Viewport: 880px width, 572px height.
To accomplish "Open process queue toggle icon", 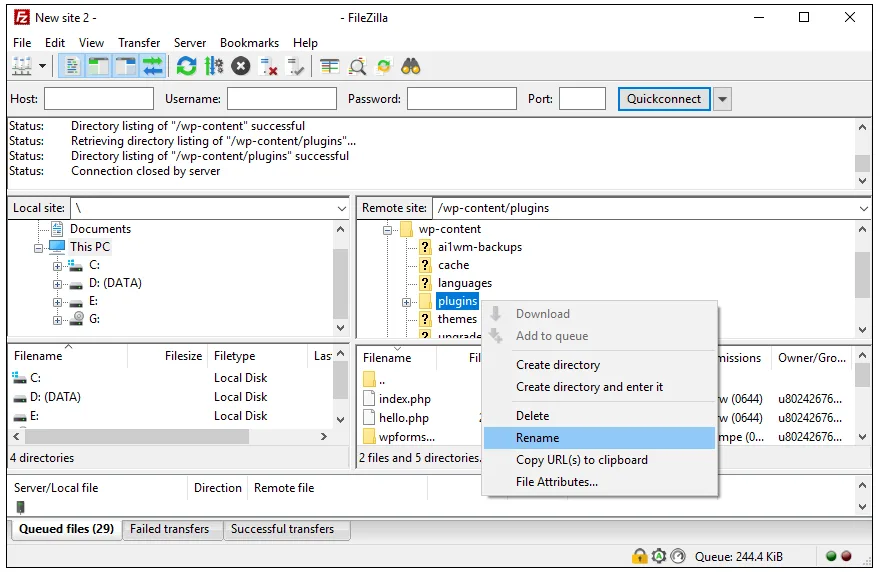I will point(213,66).
